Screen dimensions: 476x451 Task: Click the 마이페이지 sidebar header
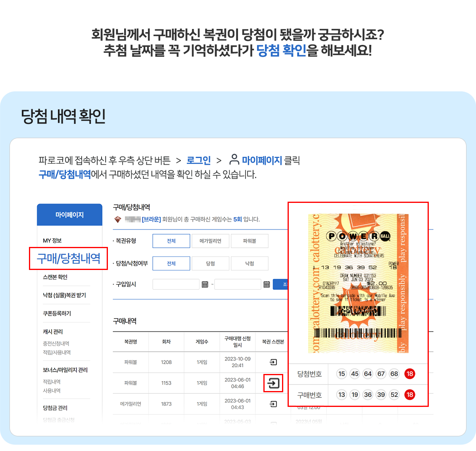70,215
